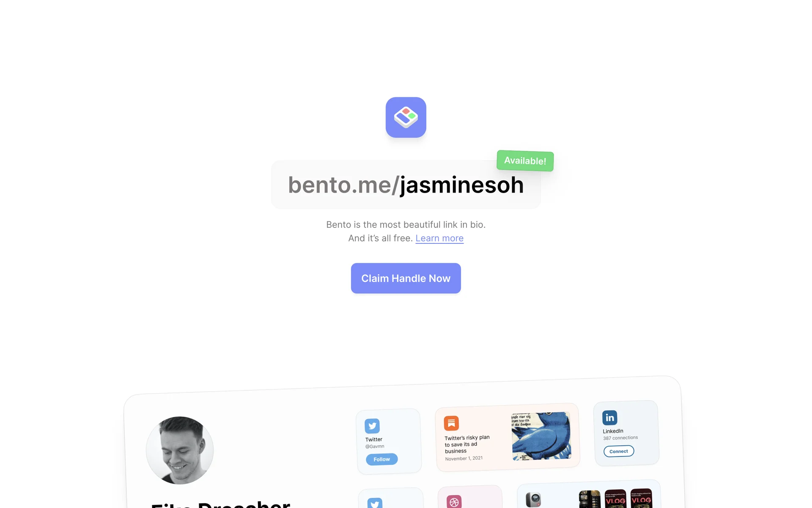Click the second Twitter icon in bottom card
This screenshot has width=812, height=508.
click(375, 503)
